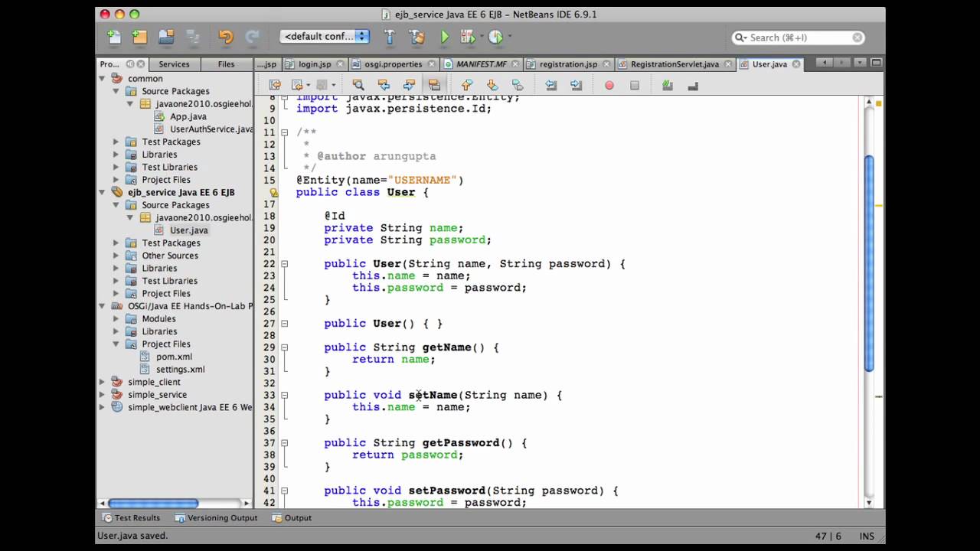The height and width of the screenshot is (551, 980).
Task: Click the New File toolbar icon
Action: coord(113,36)
